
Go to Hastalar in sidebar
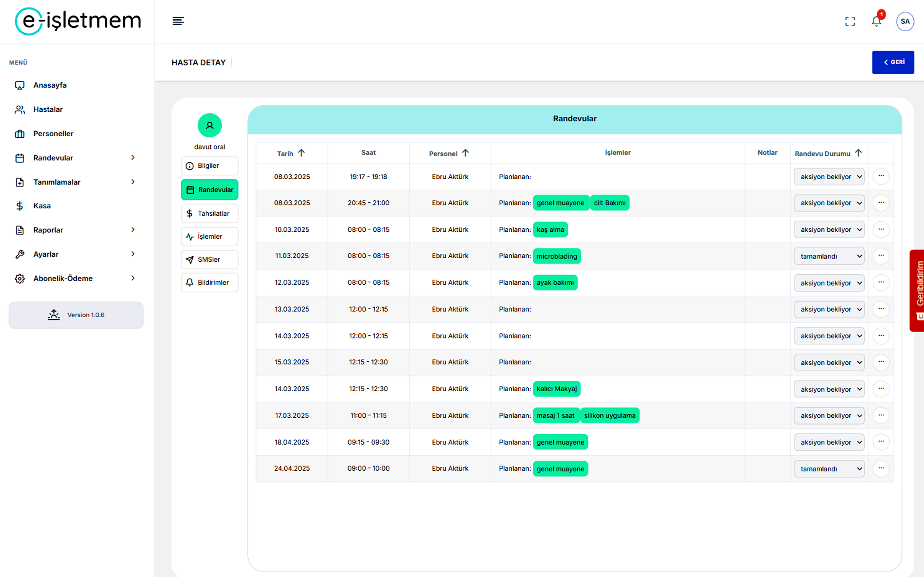point(48,109)
